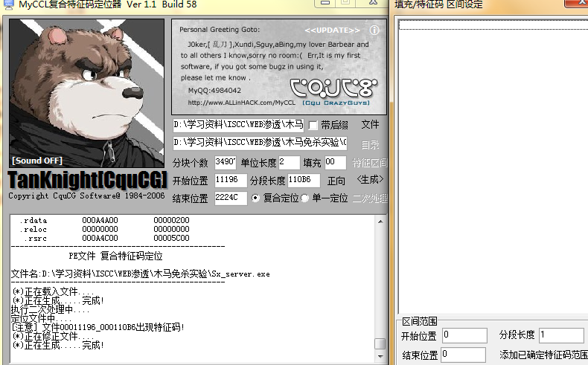Viewport: 588px width, 365px height.
Task: Click the 开始位置 field showing 11196
Action: (x=231, y=180)
